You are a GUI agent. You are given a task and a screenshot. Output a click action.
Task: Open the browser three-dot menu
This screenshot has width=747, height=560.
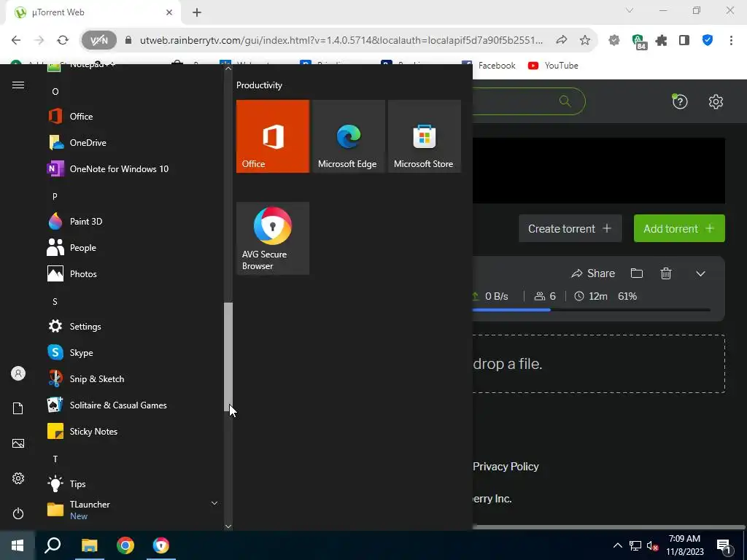coord(731,40)
